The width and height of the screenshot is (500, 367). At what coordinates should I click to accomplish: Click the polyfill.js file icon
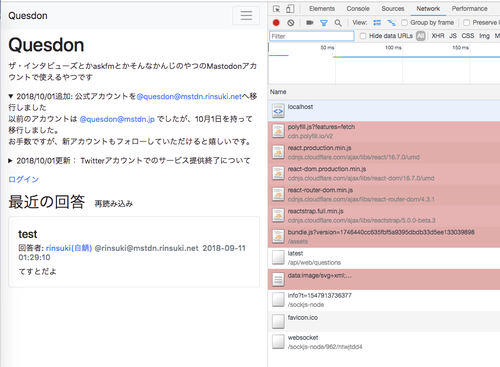278,131
